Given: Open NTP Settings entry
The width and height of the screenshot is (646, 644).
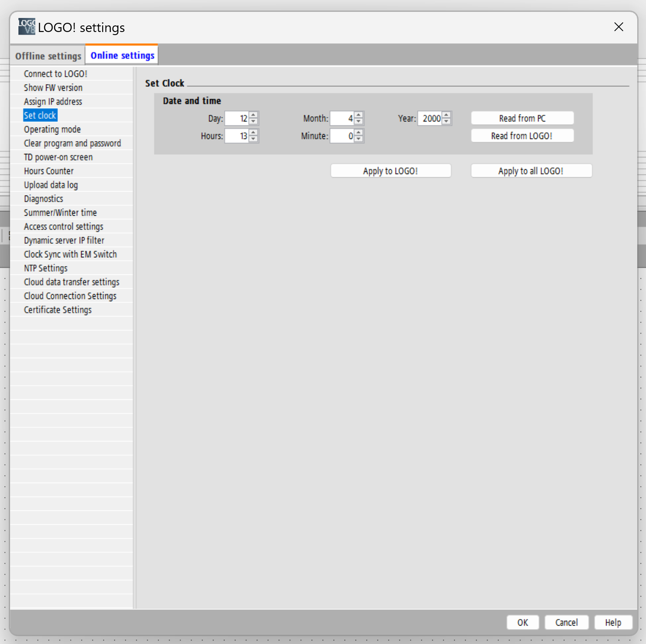Looking at the screenshot, I should tap(46, 268).
